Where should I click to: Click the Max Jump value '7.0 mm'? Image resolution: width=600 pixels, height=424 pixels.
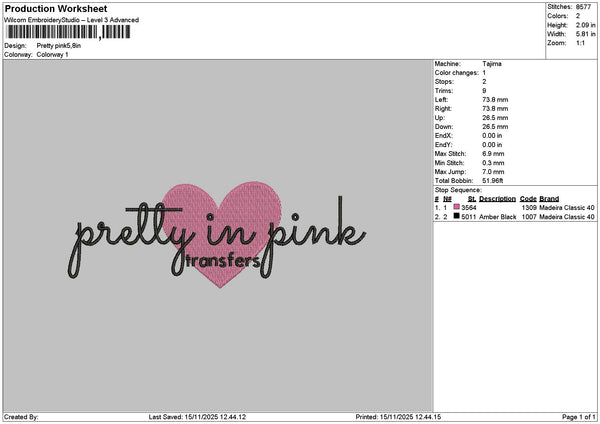click(493, 172)
